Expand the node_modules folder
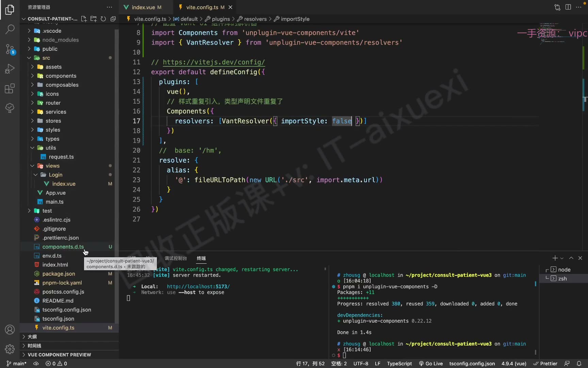588x368 pixels. [x=60, y=40]
